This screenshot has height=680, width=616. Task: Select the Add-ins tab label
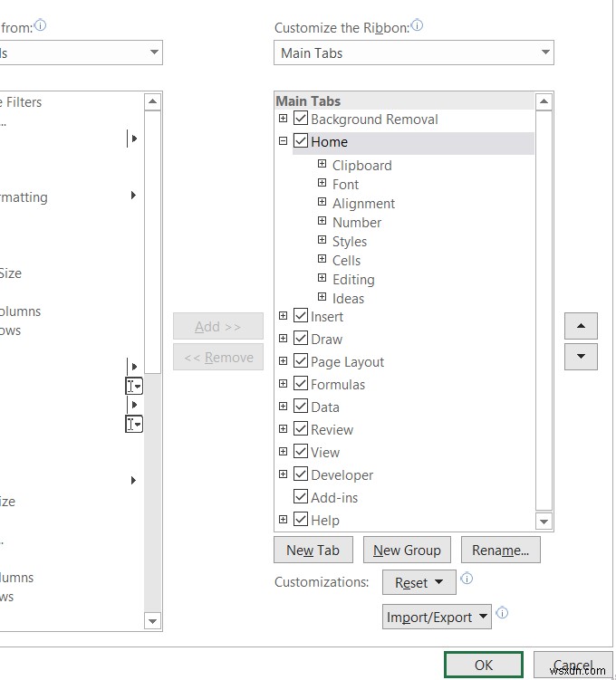pos(334,498)
